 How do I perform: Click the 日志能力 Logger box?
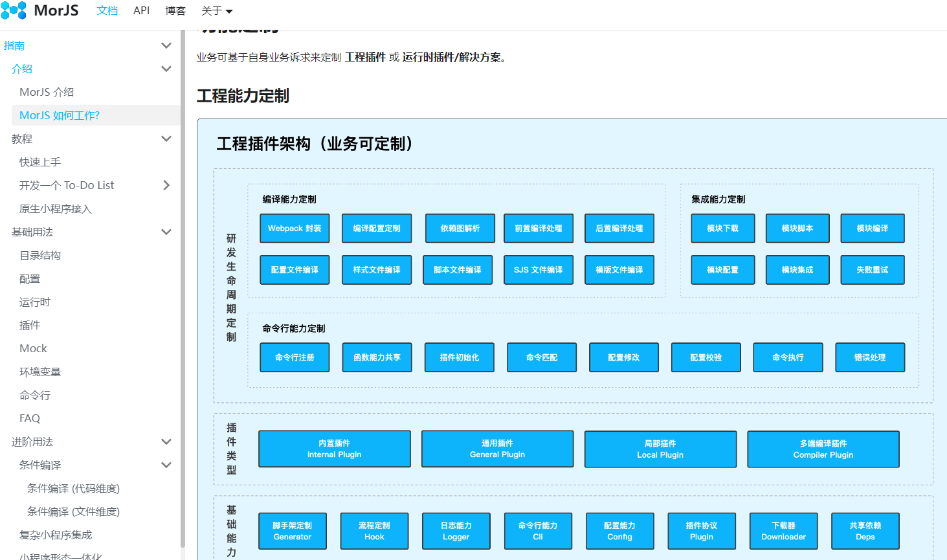[456, 531]
